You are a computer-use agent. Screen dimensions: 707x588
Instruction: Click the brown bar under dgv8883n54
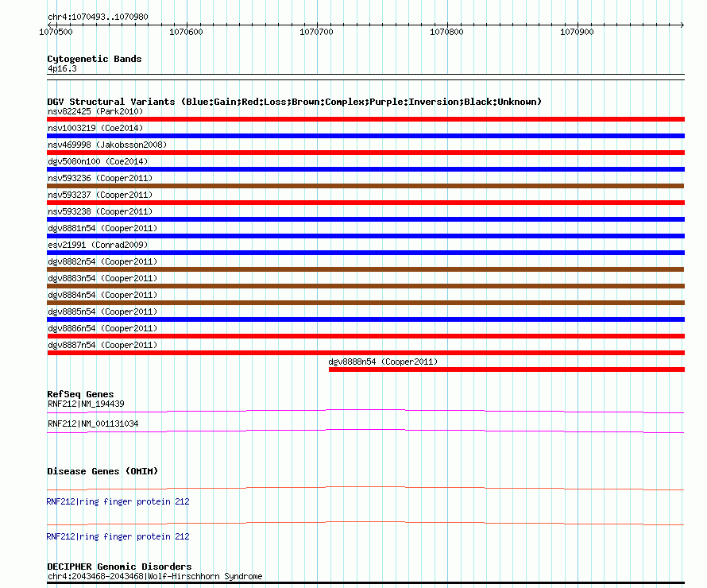(x=365, y=286)
